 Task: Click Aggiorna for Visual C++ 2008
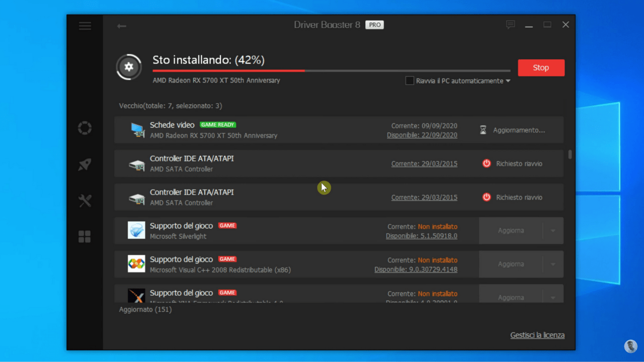511,264
